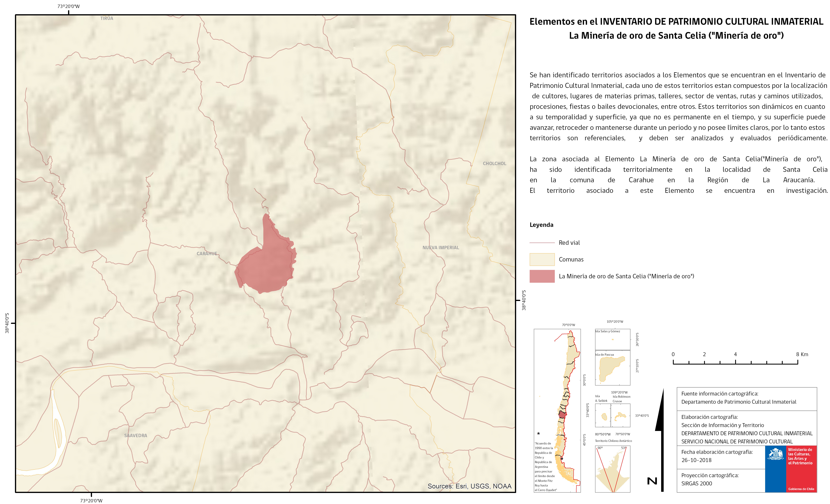Image resolution: width=830 pixels, height=504 pixels.
Task: Click the Ministerio de las Culturas red logo block
Action: [x=801, y=469]
